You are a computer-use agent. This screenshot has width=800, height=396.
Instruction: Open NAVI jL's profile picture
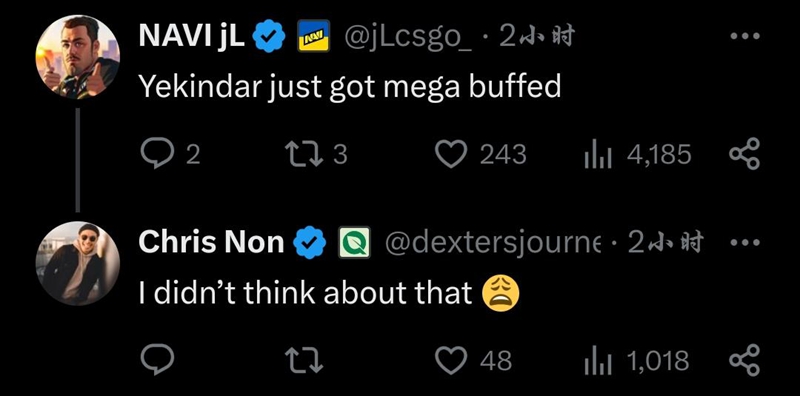[x=78, y=57]
